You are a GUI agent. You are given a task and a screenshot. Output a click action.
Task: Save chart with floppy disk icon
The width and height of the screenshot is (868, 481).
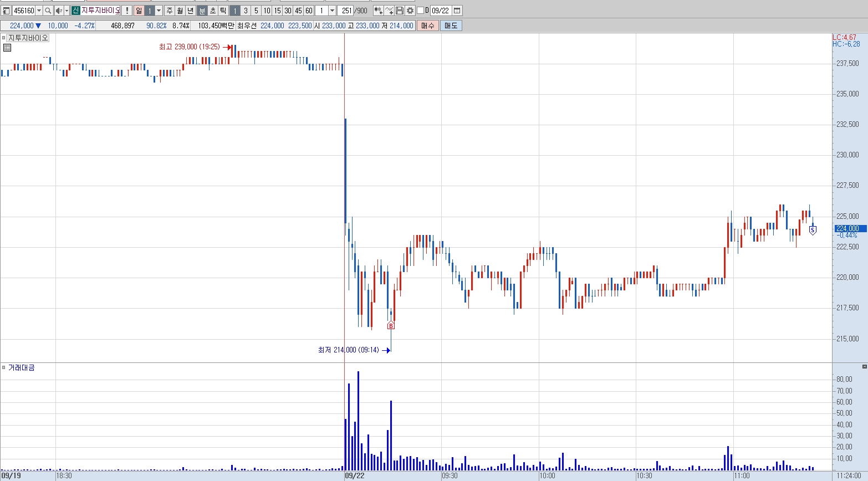click(400, 11)
